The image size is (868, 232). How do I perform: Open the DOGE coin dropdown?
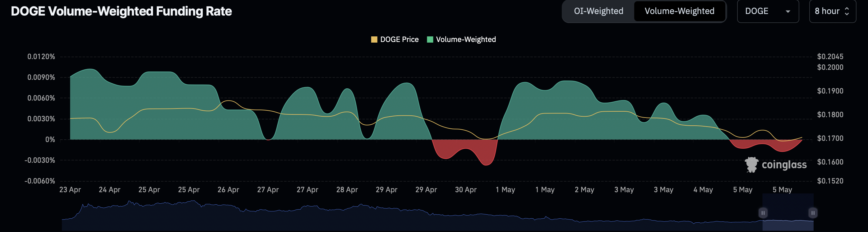click(768, 11)
